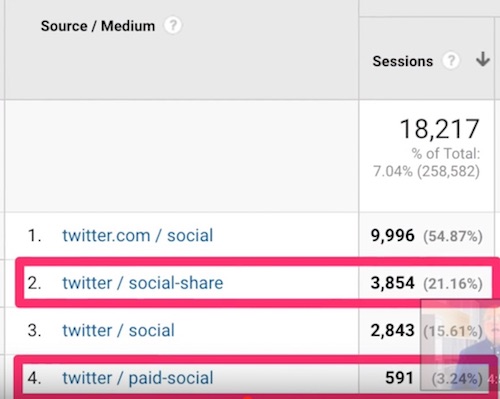This screenshot has height=399, width=500.
Task: Click the 21.16% percentage in row two
Action: 453,284
